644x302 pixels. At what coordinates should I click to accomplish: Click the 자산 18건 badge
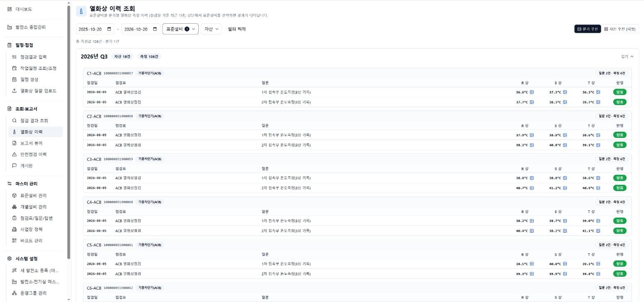122,56
